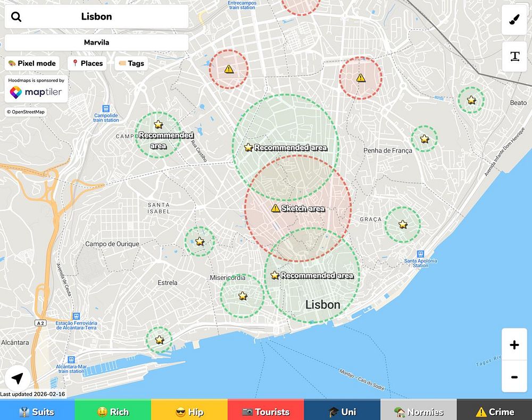Open the Marvila neighborhood selector
The height and width of the screenshot is (420, 532).
click(x=97, y=43)
